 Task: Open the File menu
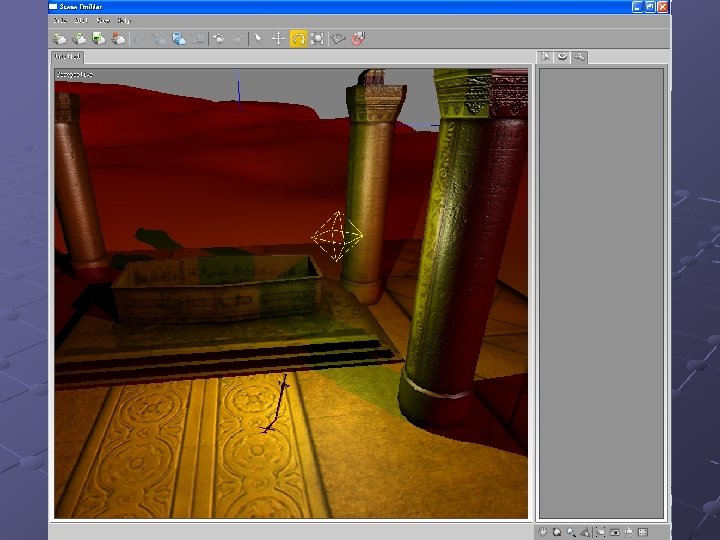click(62, 20)
